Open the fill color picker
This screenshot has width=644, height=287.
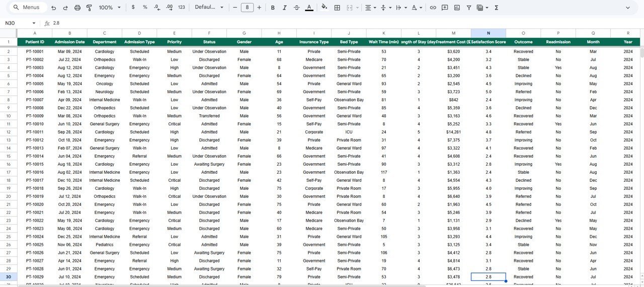(x=324, y=8)
